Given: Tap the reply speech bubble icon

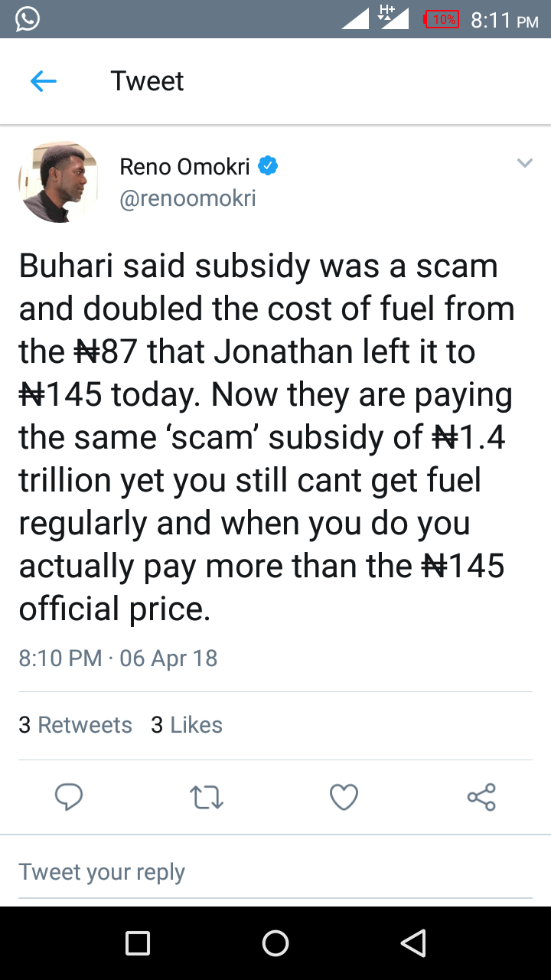Looking at the screenshot, I should 69,797.
